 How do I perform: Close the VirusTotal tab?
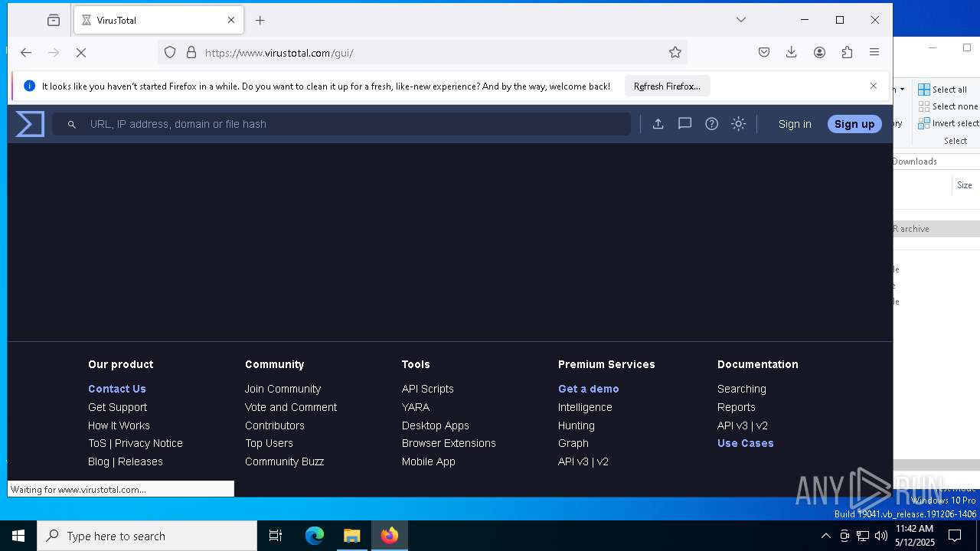[231, 21]
